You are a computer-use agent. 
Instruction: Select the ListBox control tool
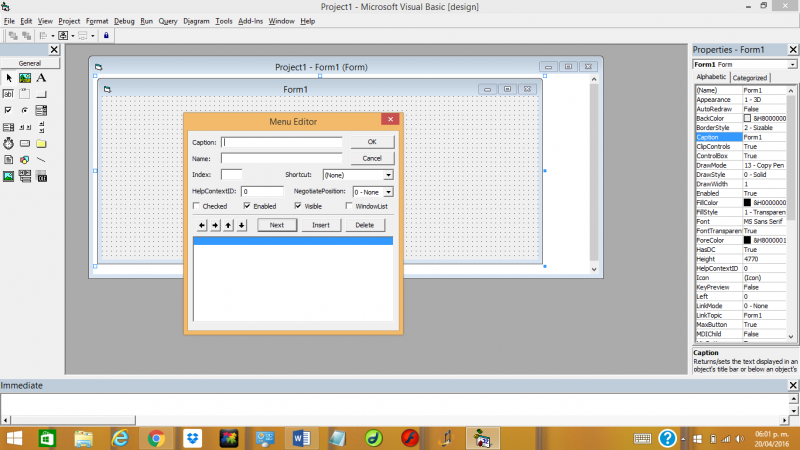[9, 127]
